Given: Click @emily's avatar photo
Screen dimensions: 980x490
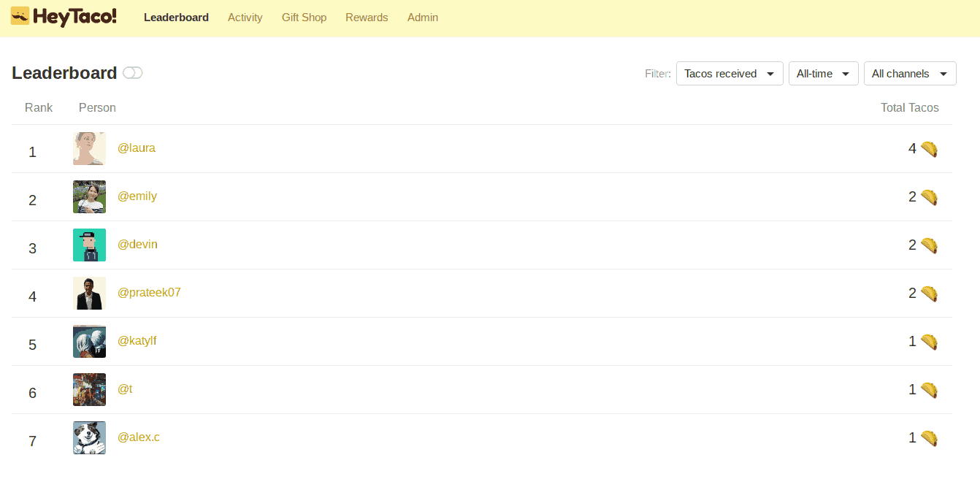Looking at the screenshot, I should 89,197.
